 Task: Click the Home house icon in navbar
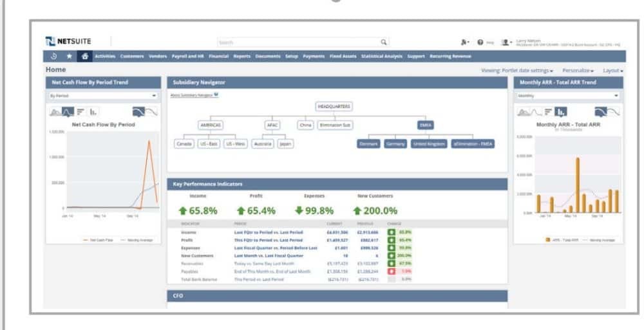pyautogui.click(x=84, y=57)
